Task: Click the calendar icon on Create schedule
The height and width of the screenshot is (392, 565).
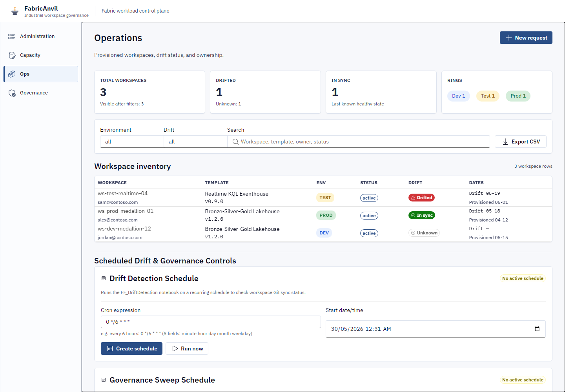Action: point(110,348)
